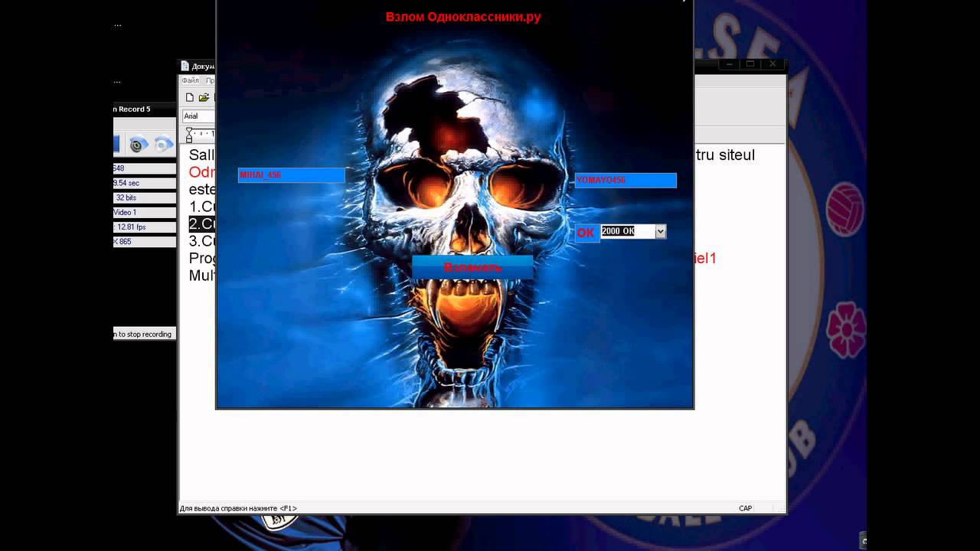Click the WordPad document title icon

(185, 67)
